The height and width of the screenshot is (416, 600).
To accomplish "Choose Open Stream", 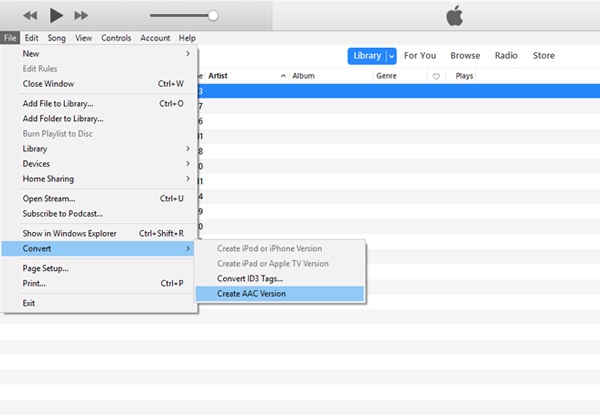I will (99, 198).
